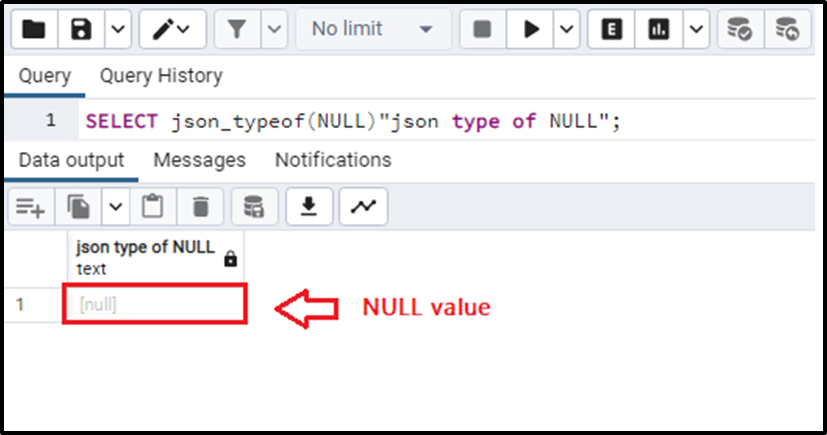
Task: Open the No limit rows dropdown
Action: coord(373,29)
